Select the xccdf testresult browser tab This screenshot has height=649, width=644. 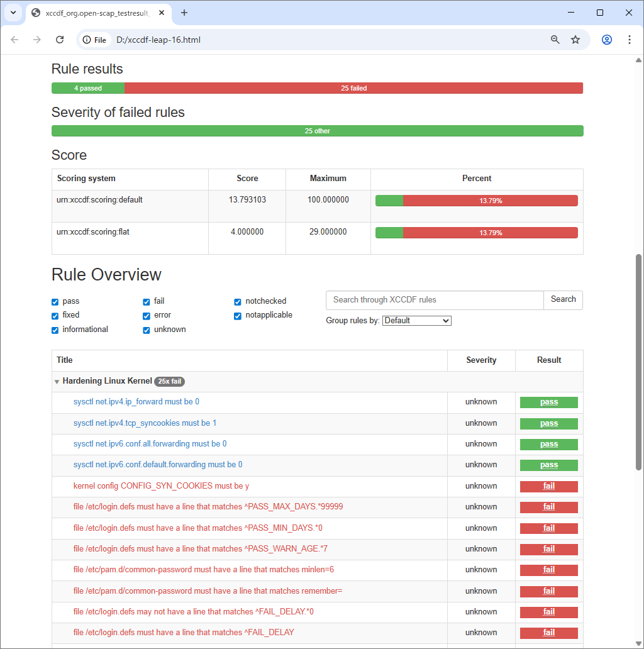coord(94,13)
